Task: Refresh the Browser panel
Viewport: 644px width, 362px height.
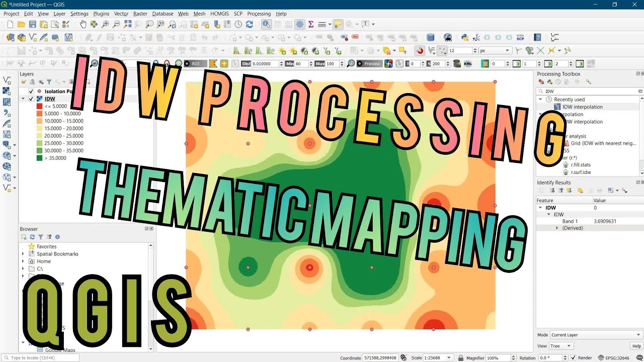Action: point(32,237)
